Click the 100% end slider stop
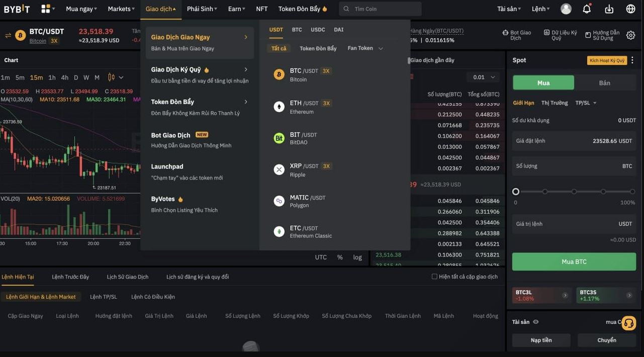 coord(632,192)
